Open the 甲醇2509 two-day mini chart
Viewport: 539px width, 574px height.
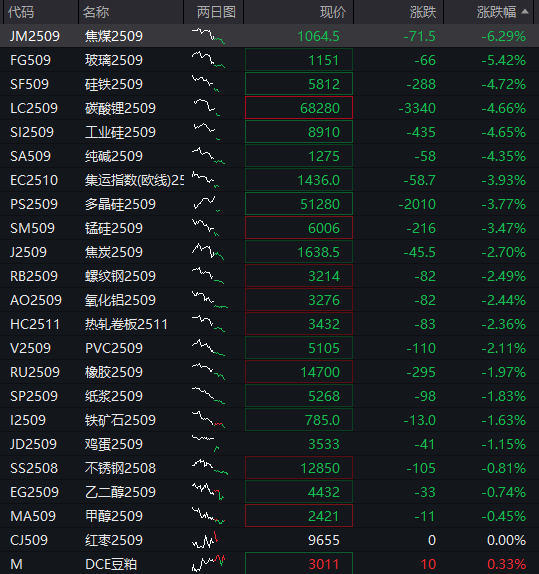point(208,515)
